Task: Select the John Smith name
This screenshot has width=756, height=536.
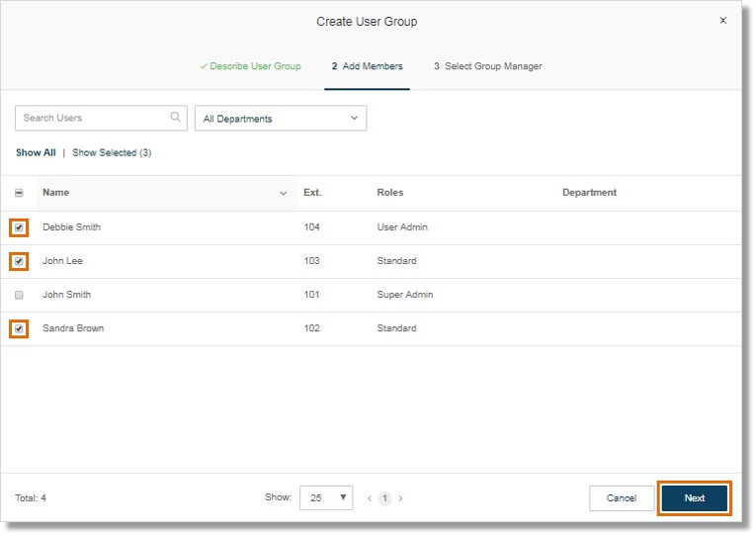Action: click(66, 295)
